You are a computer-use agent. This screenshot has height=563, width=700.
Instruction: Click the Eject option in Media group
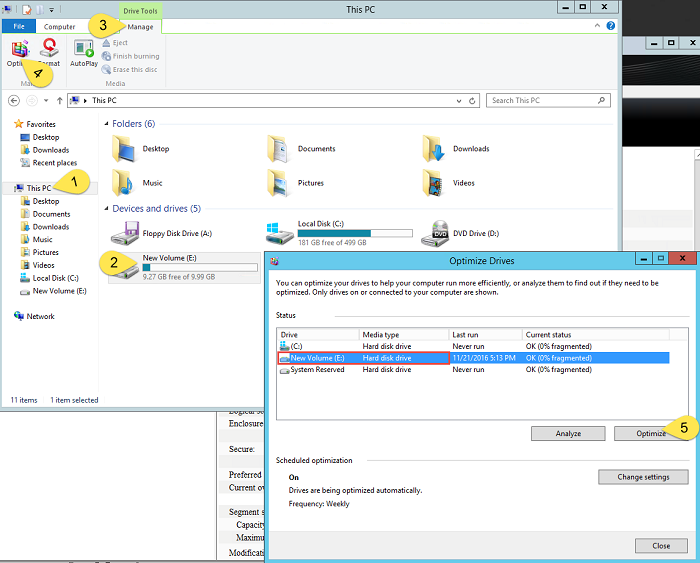tap(115, 43)
